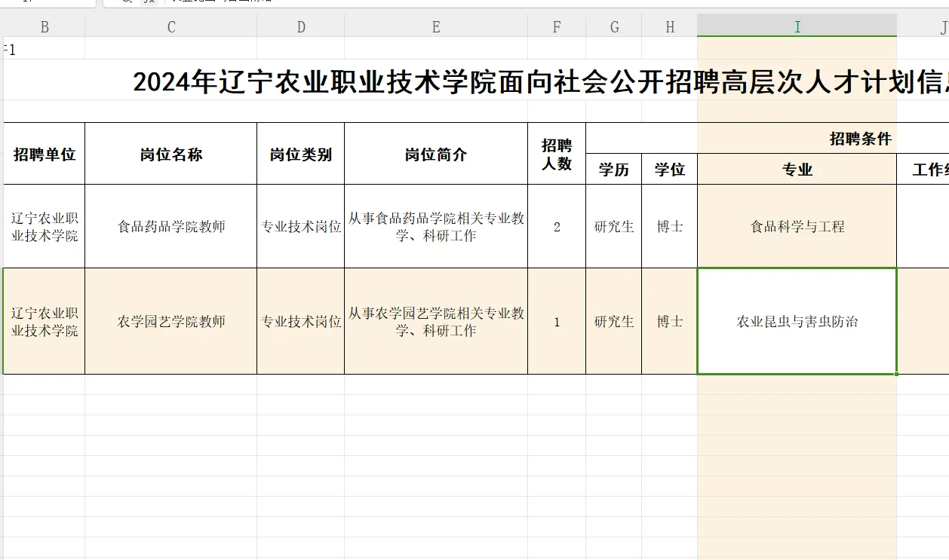Image resolution: width=949 pixels, height=560 pixels.
Task: Click the 农学园艺学院教师 cell
Action: point(171,321)
